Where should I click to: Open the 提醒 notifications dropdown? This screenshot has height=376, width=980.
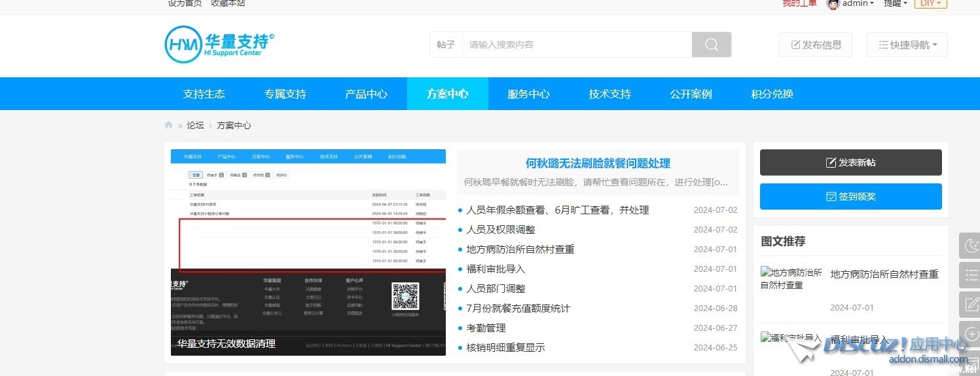[x=895, y=4]
